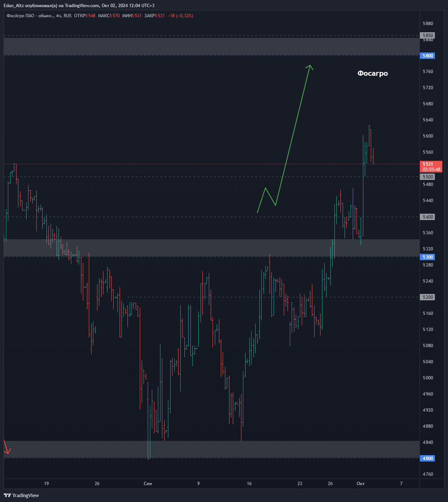This screenshot has height=502, width=448.
Task: Select the gray zone above 5300
Action: pos(211,248)
